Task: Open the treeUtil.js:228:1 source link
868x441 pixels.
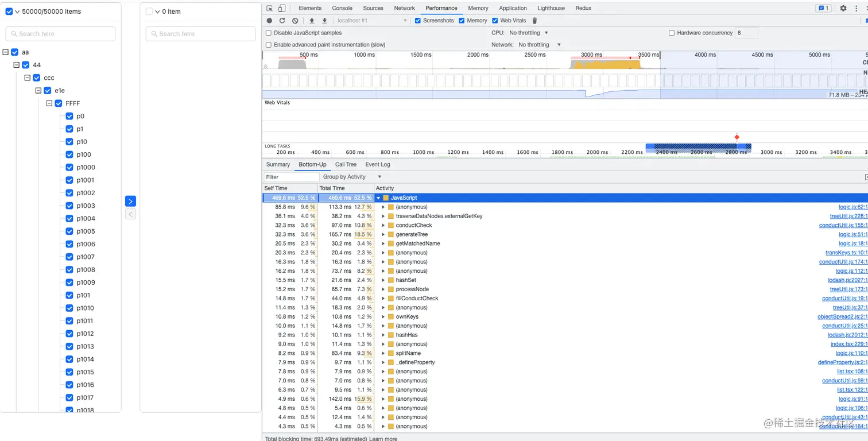Action: click(849, 216)
